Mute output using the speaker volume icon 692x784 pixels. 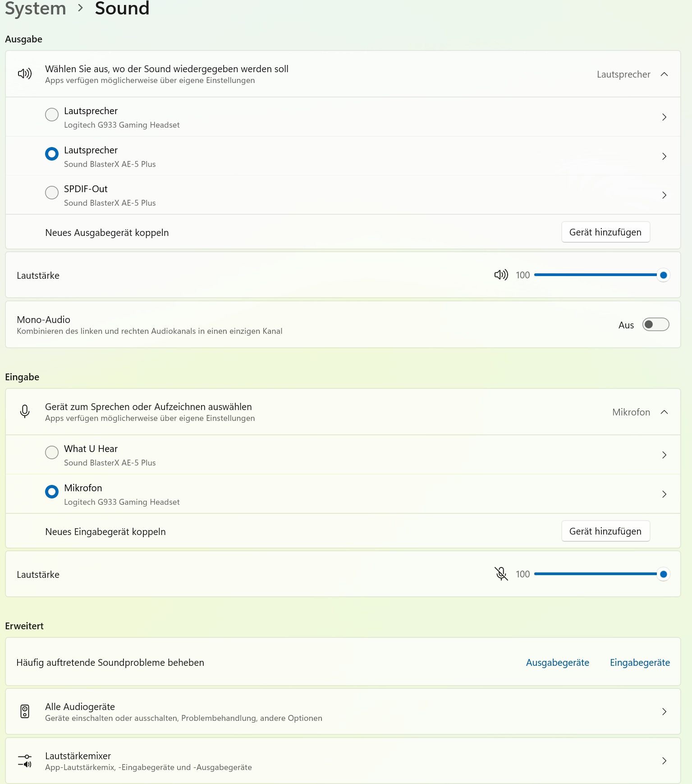click(x=501, y=275)
